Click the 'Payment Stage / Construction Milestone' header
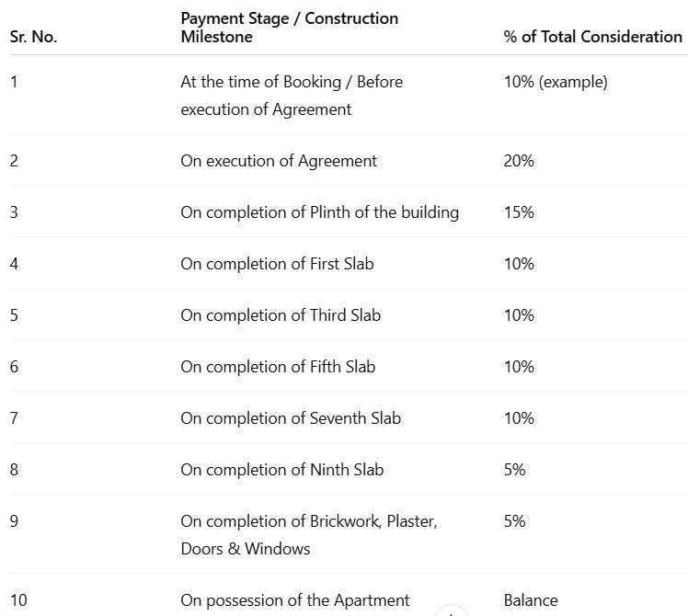This screenshot has height=616, width=688. (x=289, y=28)
